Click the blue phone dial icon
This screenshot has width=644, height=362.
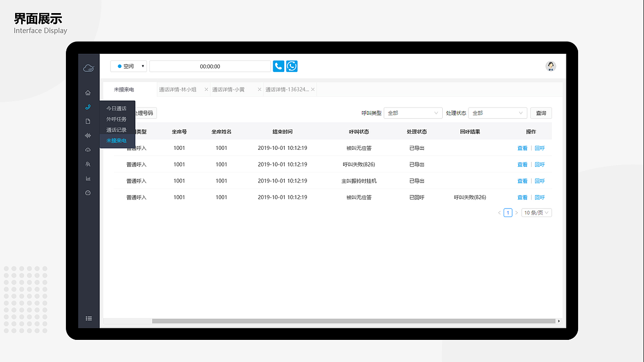(278, 66)
